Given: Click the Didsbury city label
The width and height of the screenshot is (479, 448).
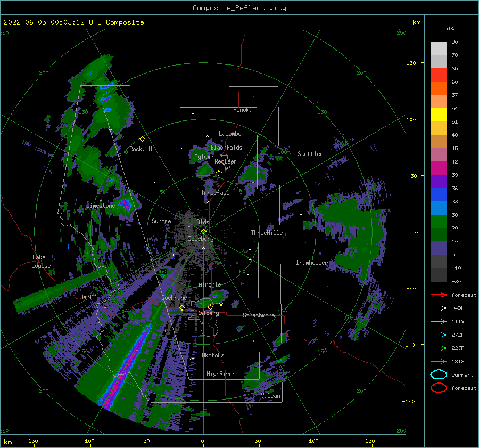Looking at the screenshot, I should click(x=201, y=239).
